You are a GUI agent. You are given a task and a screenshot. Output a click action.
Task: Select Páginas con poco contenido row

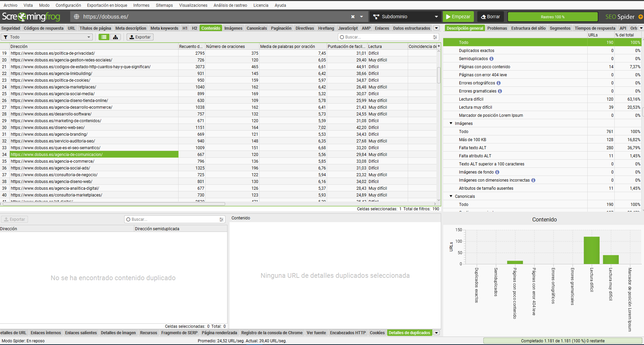pos(542,67)
